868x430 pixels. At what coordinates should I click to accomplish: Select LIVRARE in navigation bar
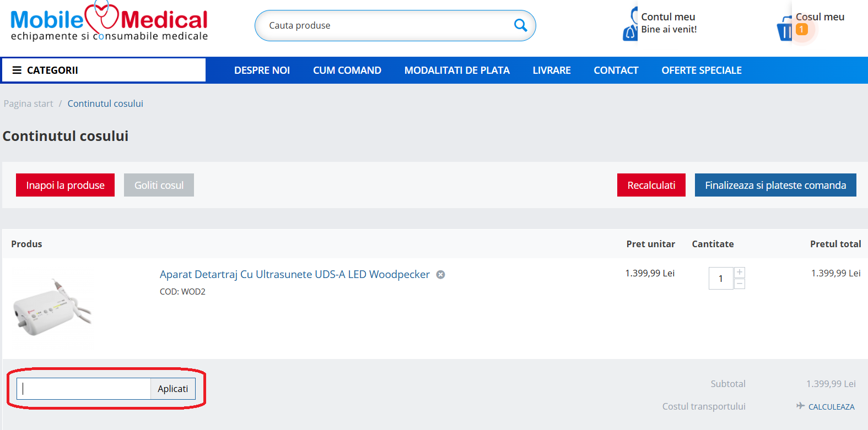click(x=552, y=70)
